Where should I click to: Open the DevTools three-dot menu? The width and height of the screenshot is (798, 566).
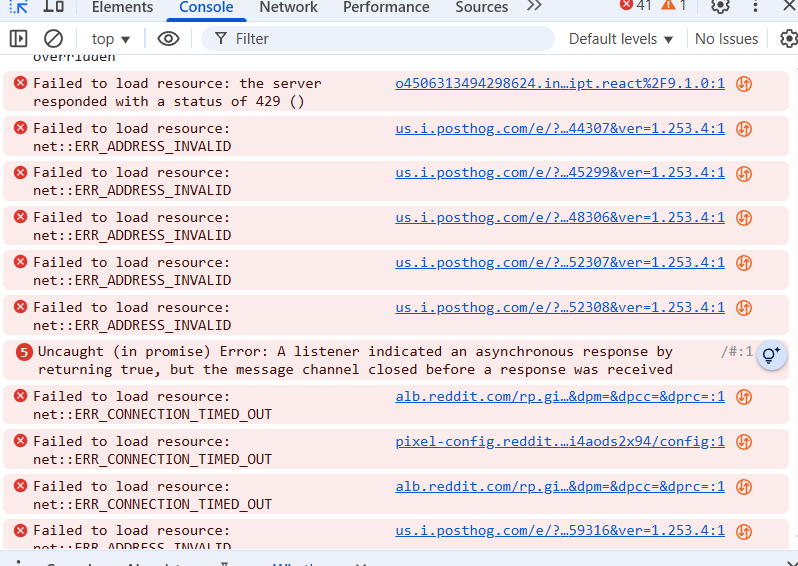coord(755,6)
